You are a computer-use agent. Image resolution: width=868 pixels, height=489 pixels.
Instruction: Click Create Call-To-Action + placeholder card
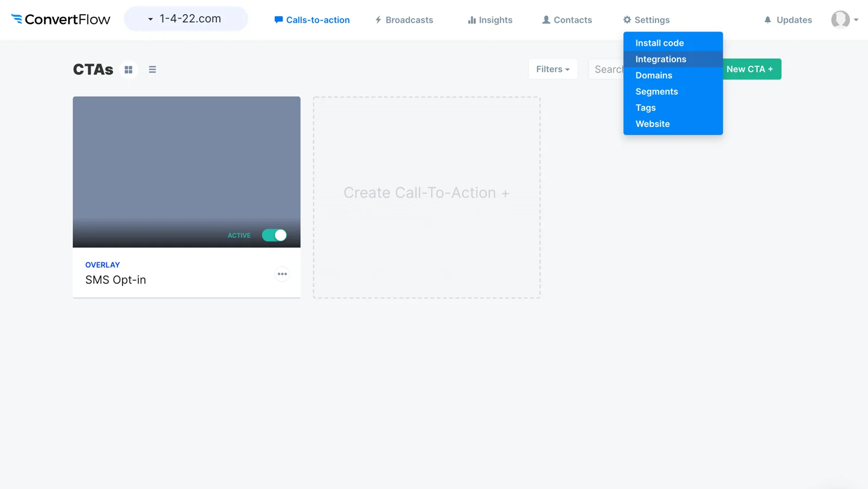(426, 198)
